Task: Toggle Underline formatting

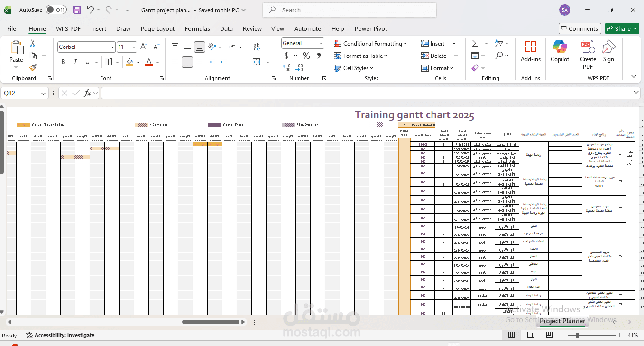Action: tap(87, 62)
